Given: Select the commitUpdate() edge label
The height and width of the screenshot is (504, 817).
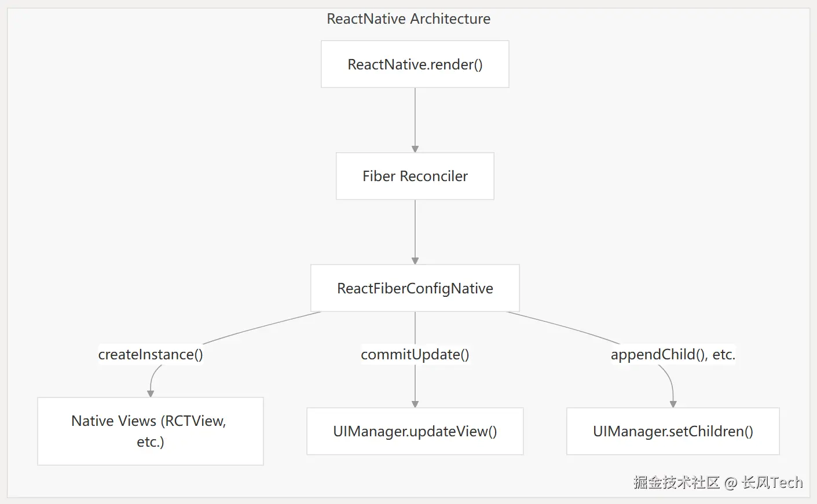Looking at the screenshot, I should point(415,354).
